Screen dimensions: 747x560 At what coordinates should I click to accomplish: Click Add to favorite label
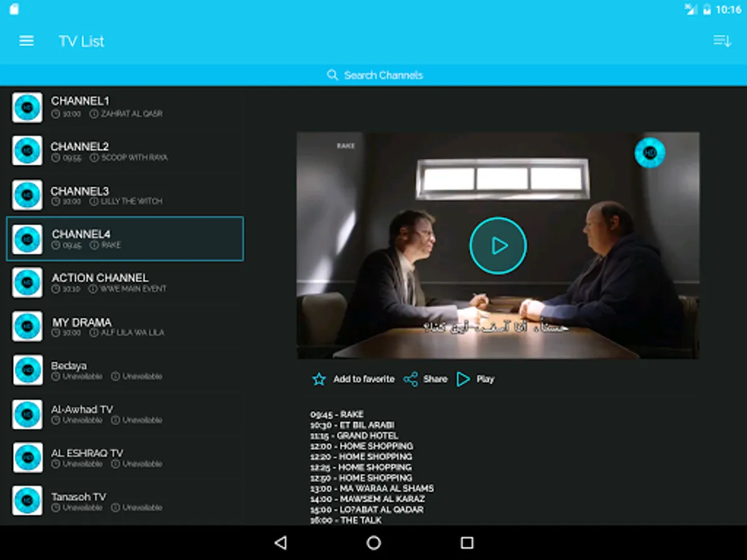pyautogui.click(x=364, y=379)
